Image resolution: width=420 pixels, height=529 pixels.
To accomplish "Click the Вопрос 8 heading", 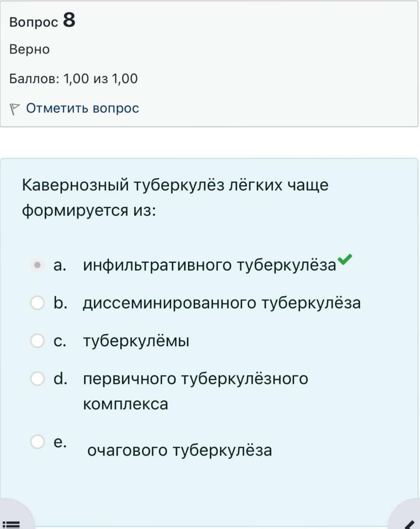I will (x=42, y=21).
